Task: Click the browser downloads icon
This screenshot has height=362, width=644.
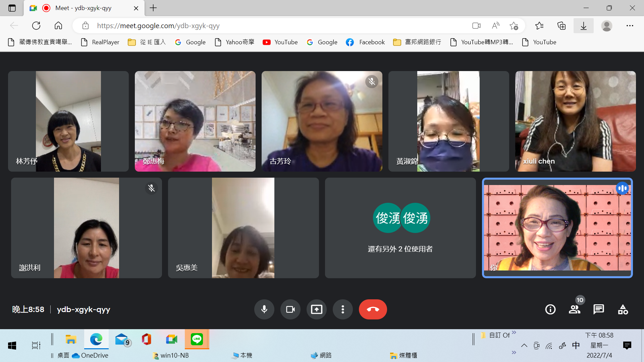Action: click(x=583, y=26)
